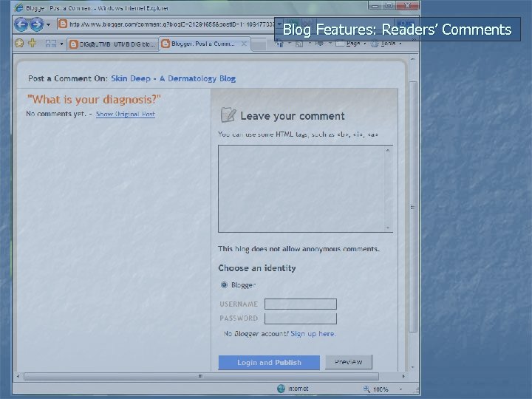Viewport: 532px width, 399px height.
Task: Click the page scroll down arrow
Action: pos(412,367)
